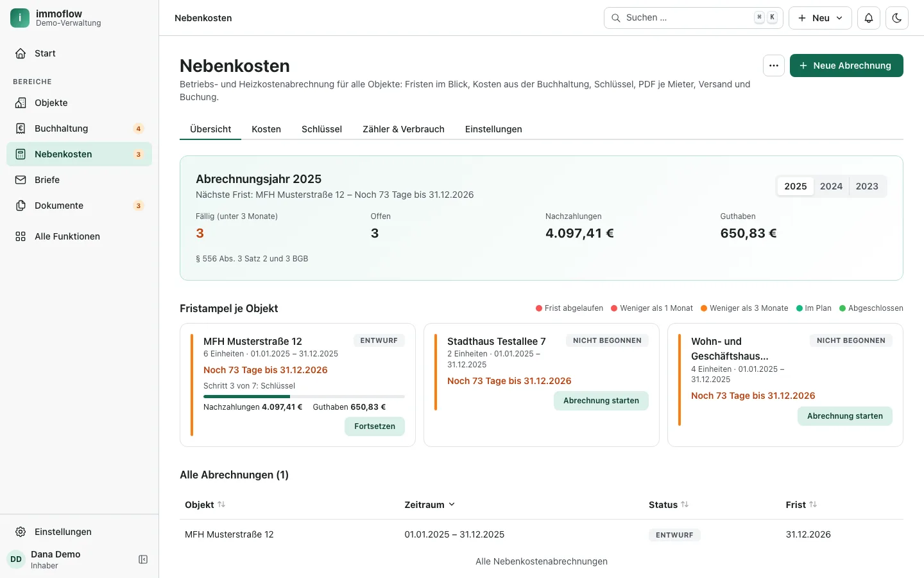The image size is (924, 578).
Task: Click Schritt 3 von 7: Schlüssel text
Action: (x=250, y=386)
